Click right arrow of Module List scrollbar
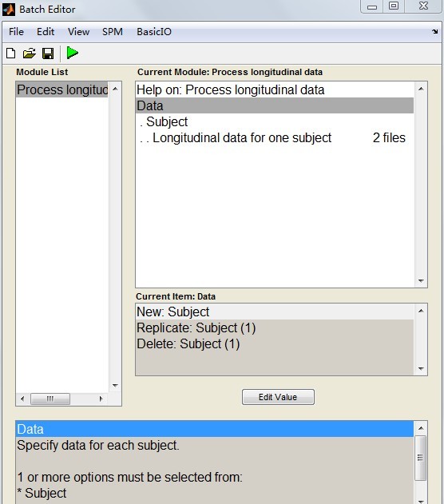 [x=101, y=399]
